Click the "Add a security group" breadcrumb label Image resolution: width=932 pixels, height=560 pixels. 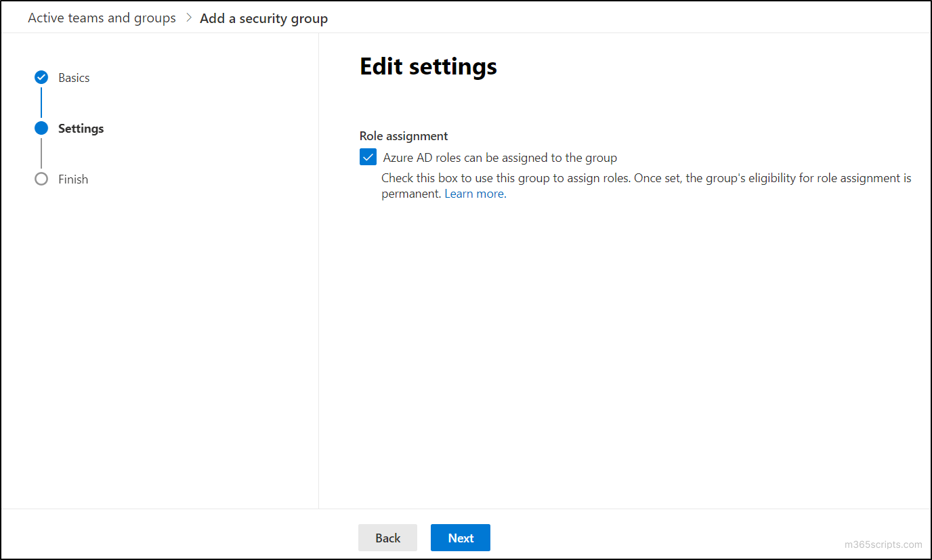coord(263,18)
